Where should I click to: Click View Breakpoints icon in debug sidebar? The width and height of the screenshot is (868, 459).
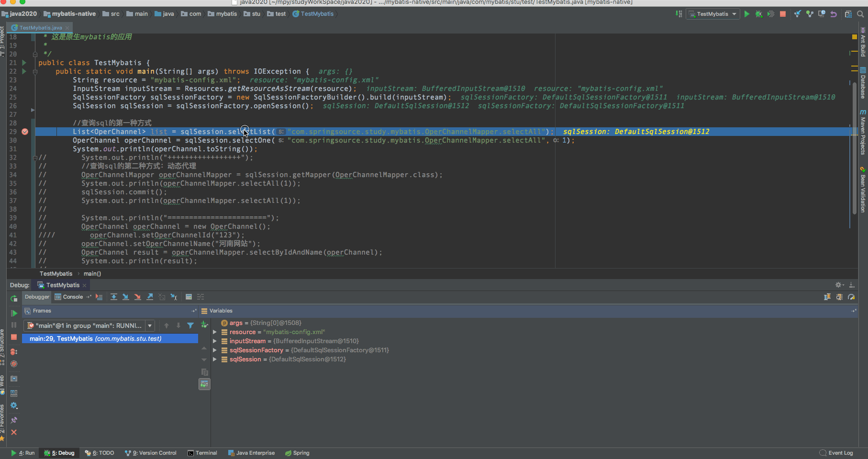click(14, 352)
